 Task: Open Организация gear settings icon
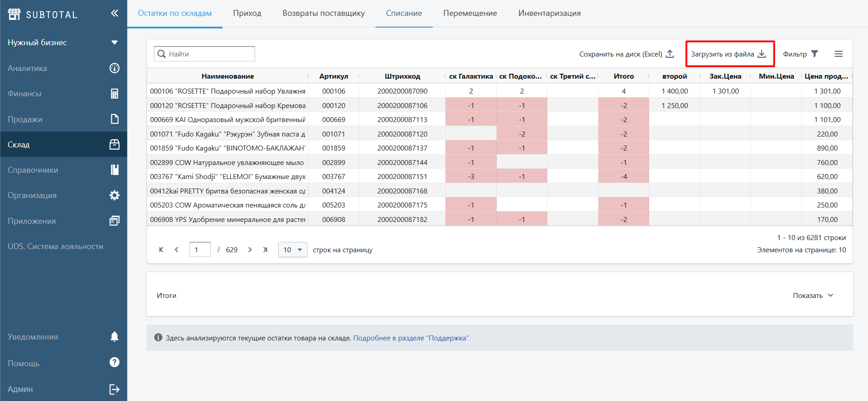[114, 195]
